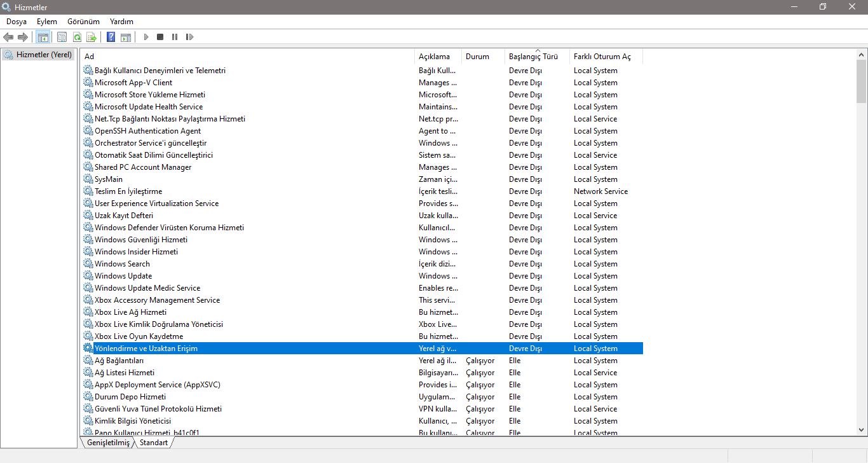This screenshot has width=868, height=463.
Task: Click the gear icon beside Windows Insider Hizmeti
Action: tap(88, 252)
